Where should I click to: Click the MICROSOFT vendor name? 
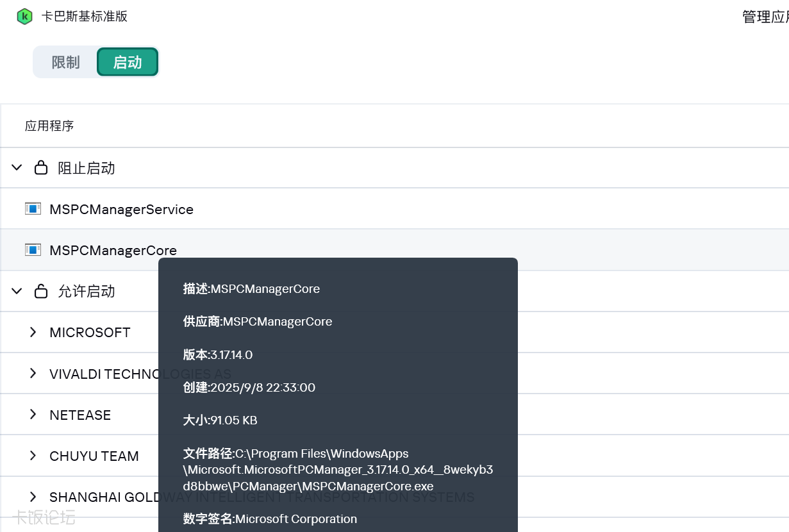click(x=90, y=333)
